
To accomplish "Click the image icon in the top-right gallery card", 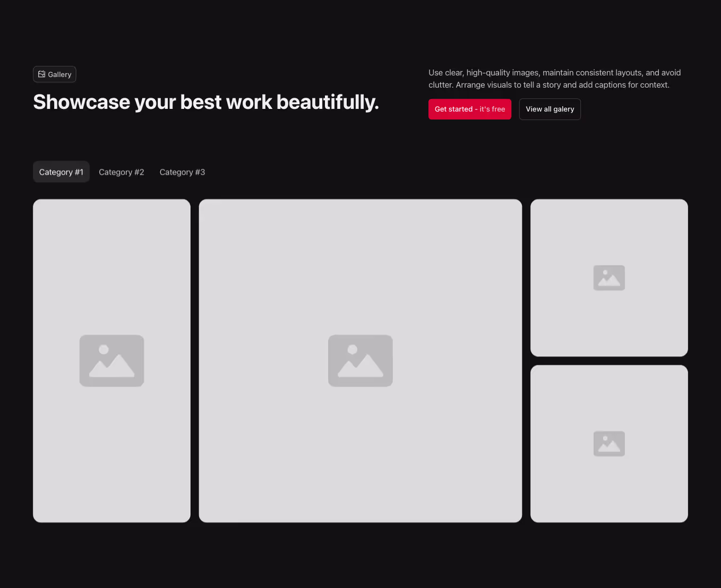I will click(609, 277).
